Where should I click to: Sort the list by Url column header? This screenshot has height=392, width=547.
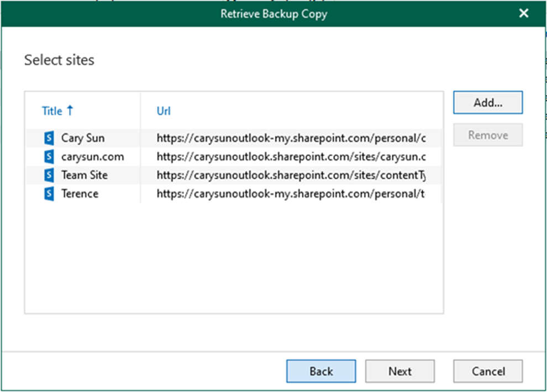pos(164,111)
